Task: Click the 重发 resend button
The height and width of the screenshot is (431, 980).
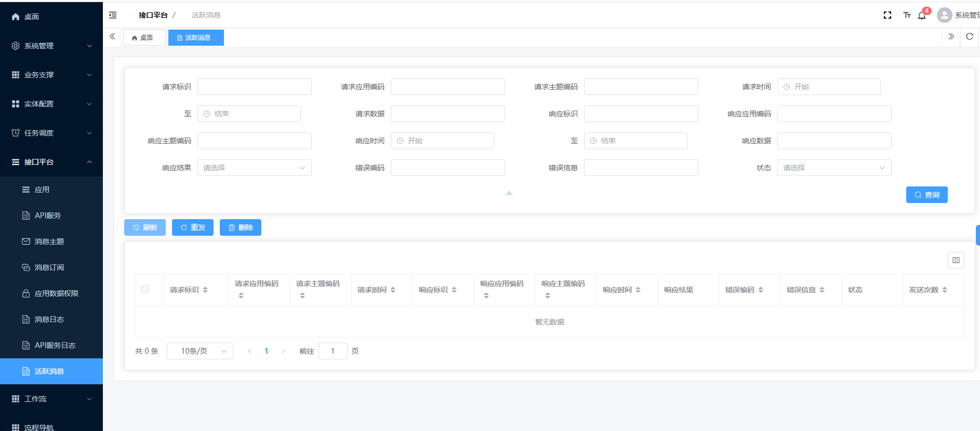Action: [x=193, y=227]
